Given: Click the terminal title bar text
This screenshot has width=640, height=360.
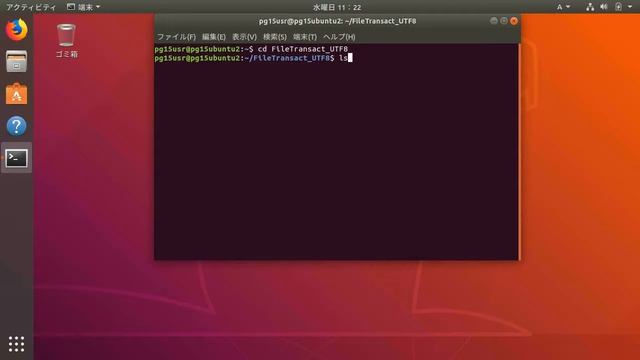Looking at the screenshot, I should [x=338, y=21].
